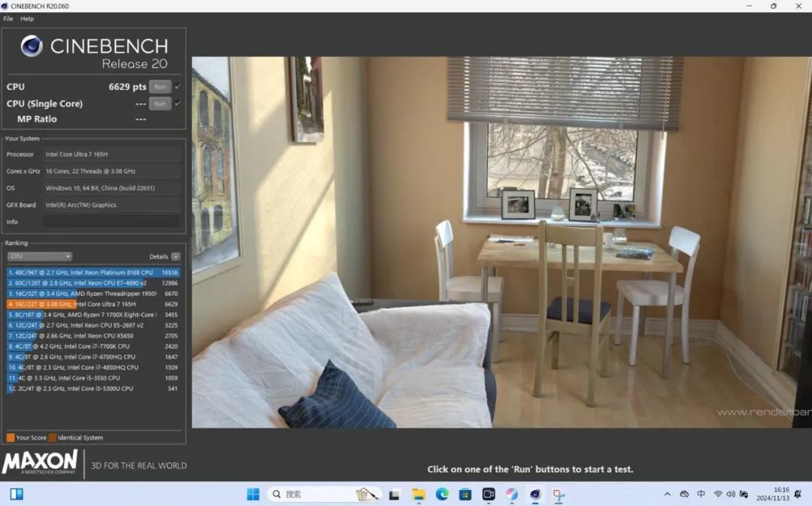Click the cloud sync icon in system tray
The image size is (812, 506).
[x=684, y=495]
